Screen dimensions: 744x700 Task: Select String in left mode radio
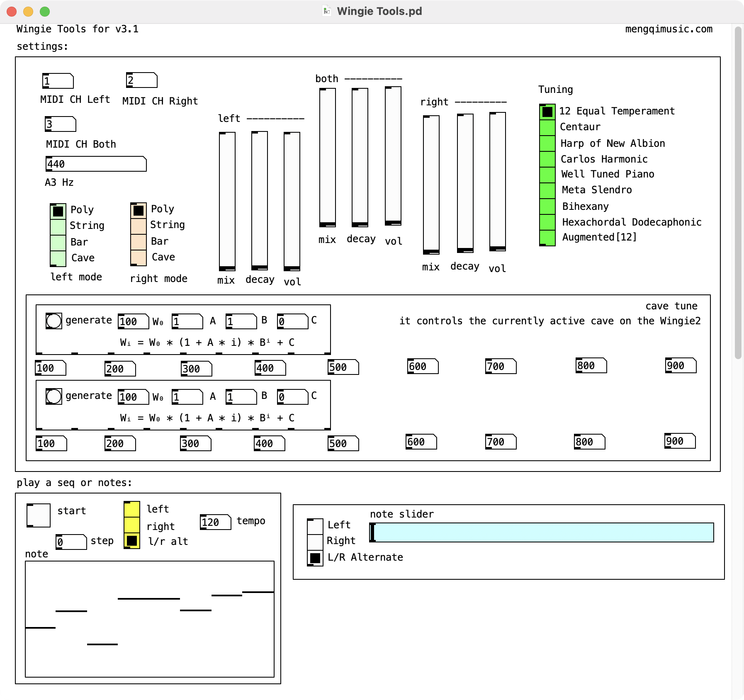point(58,227)
